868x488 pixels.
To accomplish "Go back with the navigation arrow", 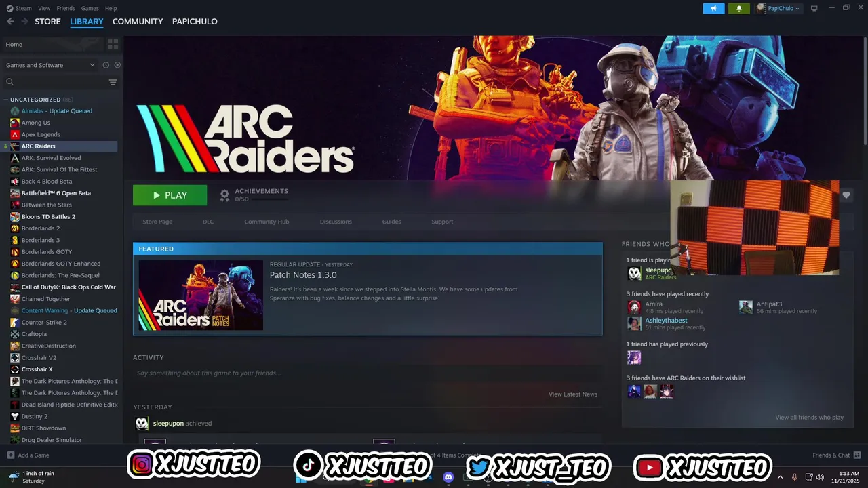I will pyautogui.click(x=10, y=22).
